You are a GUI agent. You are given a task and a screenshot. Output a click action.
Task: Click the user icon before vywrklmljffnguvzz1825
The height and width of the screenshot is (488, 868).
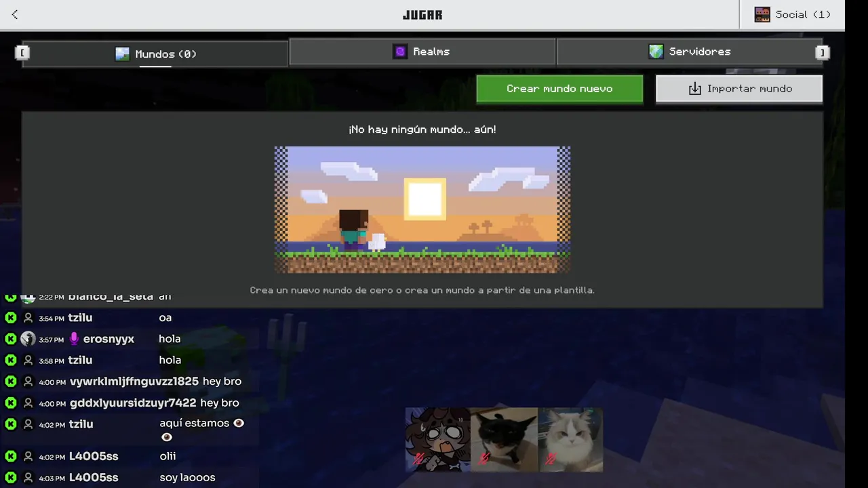coord(28,382)
